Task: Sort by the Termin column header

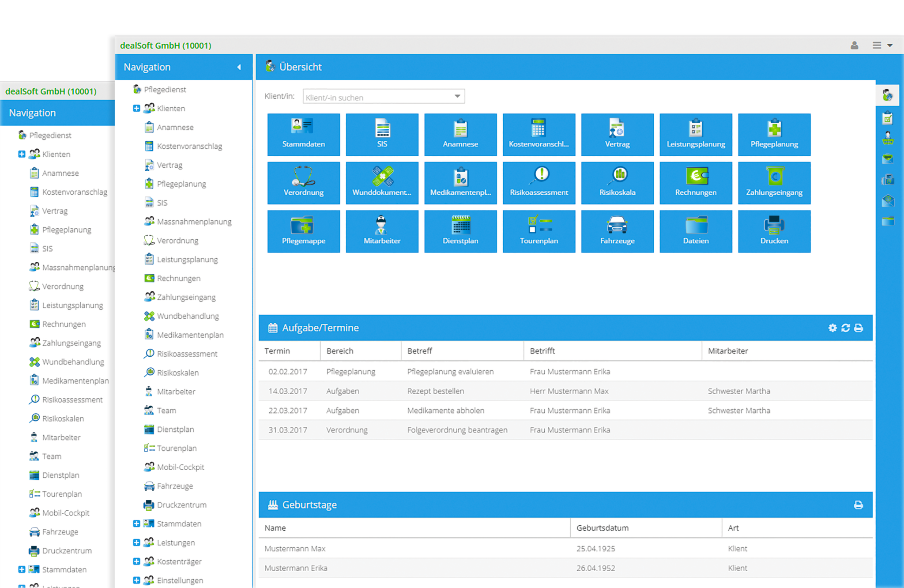Action: tap(277, 351)
